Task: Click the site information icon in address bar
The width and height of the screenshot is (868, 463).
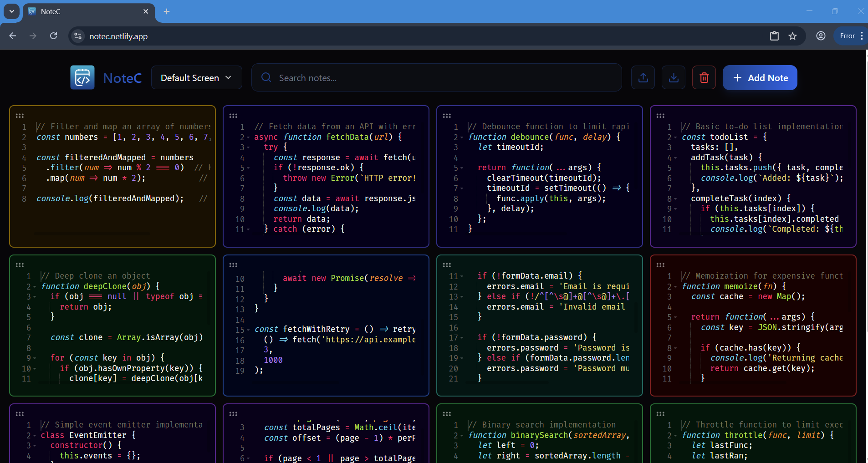Action: (78, 36)
